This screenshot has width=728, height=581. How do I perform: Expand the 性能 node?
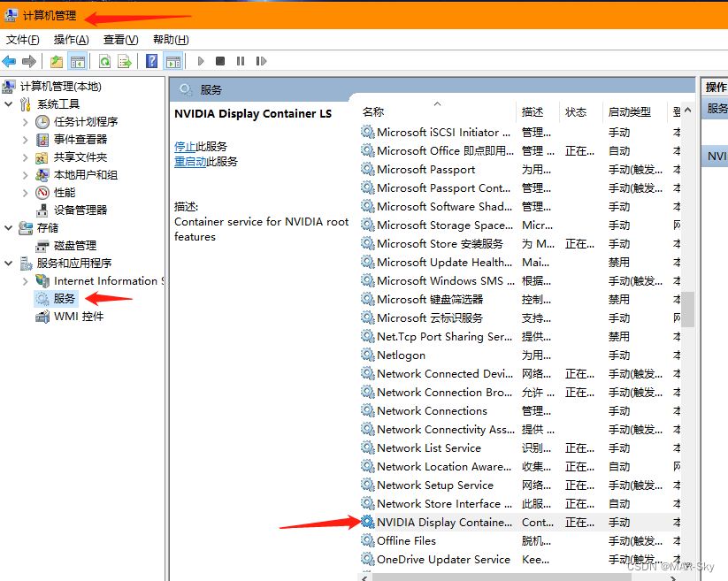click(26, 193)
